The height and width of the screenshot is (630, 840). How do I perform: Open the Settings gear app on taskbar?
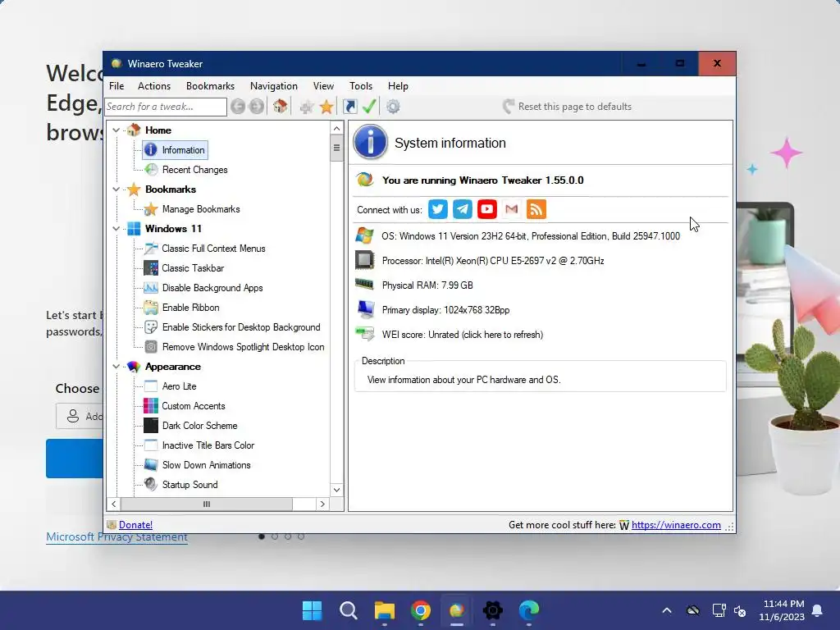[x=493, y=609]
